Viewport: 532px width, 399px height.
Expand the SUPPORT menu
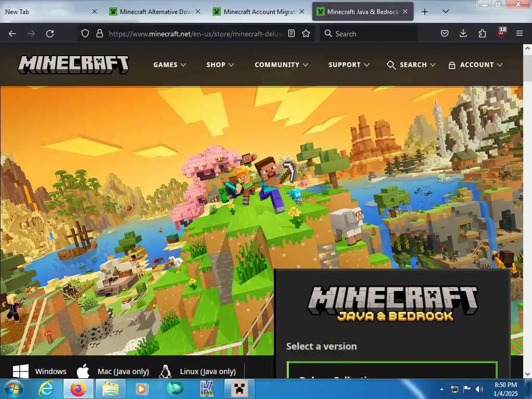click(349, 64)
